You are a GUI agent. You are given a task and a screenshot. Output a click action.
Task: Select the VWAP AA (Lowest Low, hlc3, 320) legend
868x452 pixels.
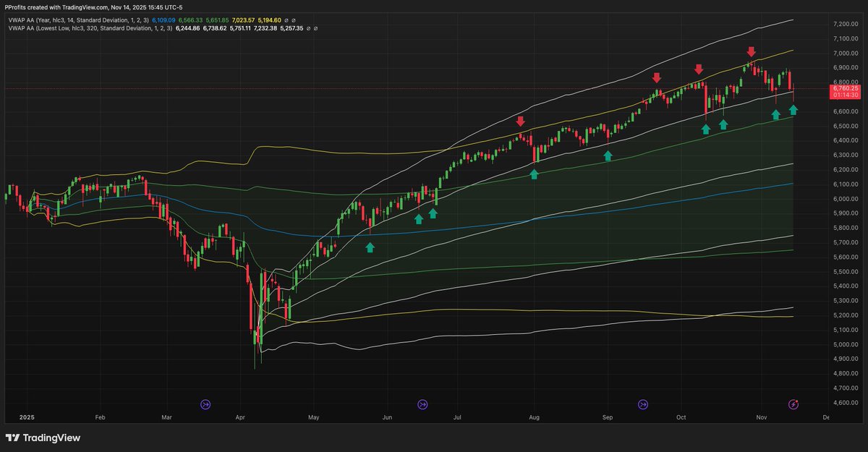click(90, 28)
